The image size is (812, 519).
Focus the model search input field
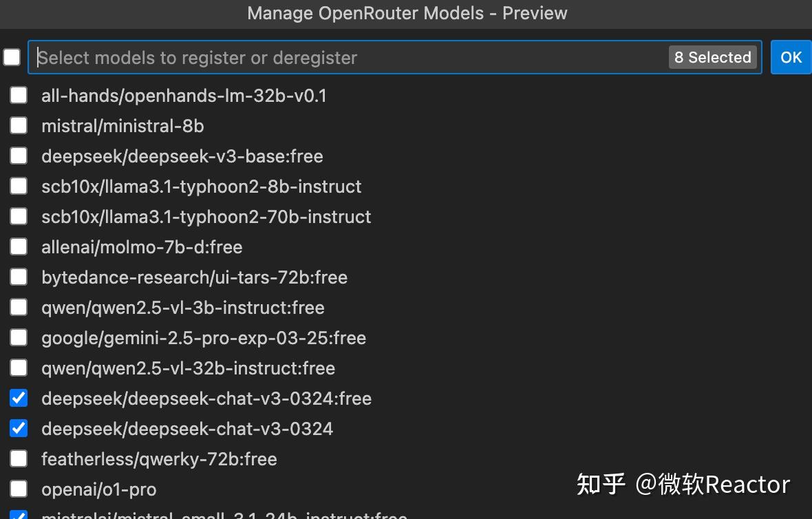coord(394,57)
